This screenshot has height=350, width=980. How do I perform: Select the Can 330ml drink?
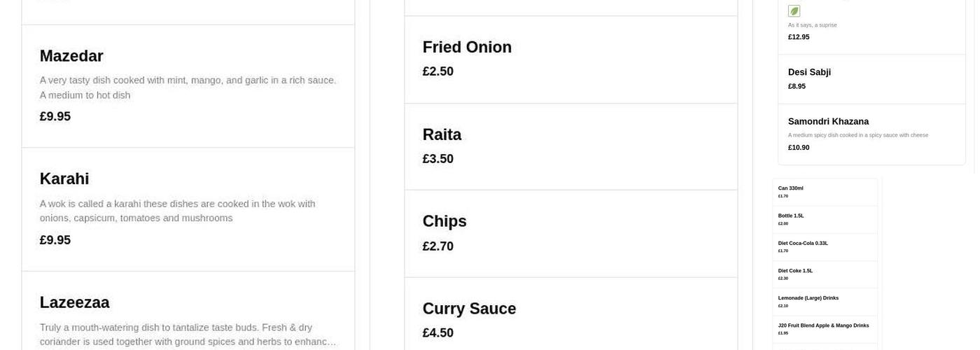(790, 188)
